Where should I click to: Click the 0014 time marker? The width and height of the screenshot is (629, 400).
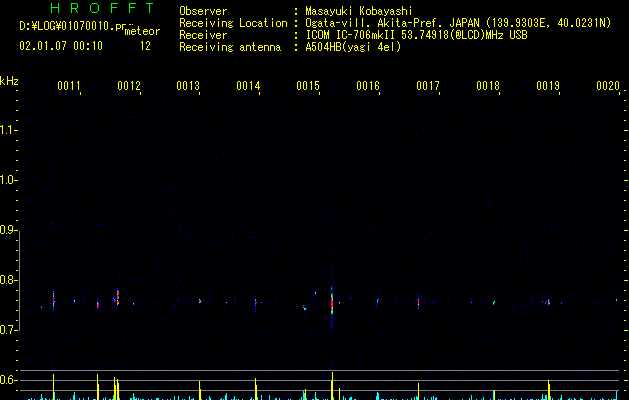(248, 86)
